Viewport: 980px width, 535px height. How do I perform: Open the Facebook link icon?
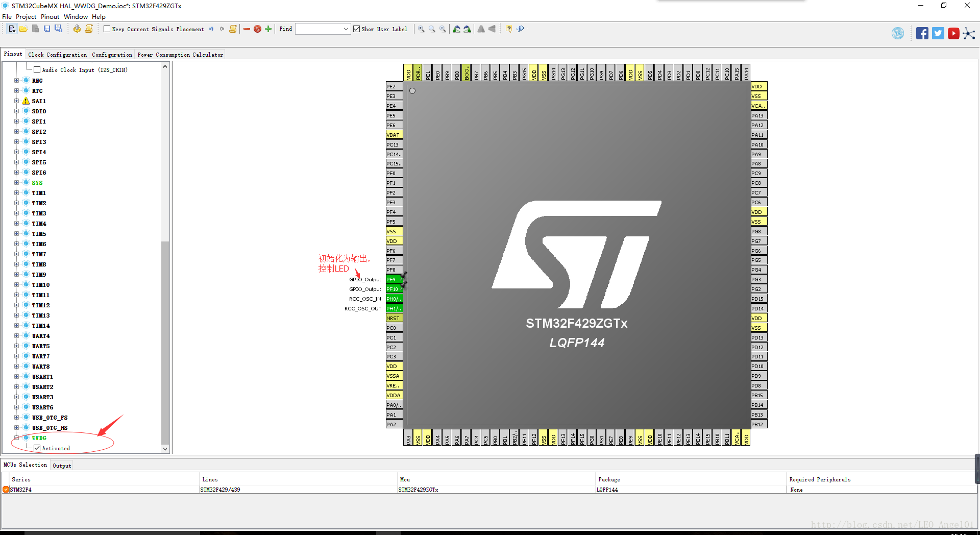pos(922,34)
